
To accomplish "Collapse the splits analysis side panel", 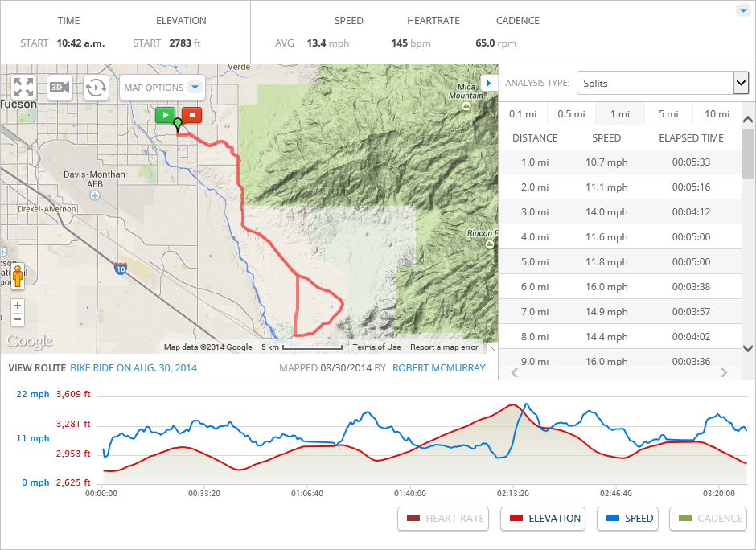I will pyautogui.click(x=488, y=83).
